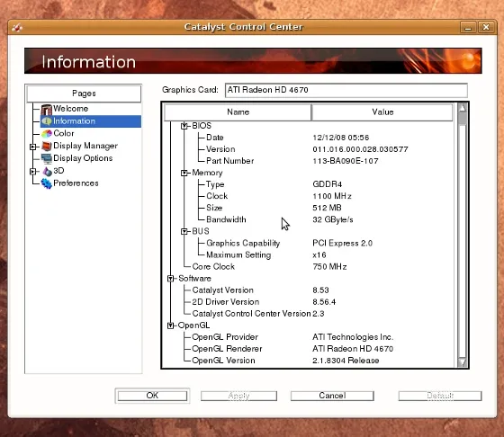
Task: Click the Information page icon
Action: coord(47,121)
